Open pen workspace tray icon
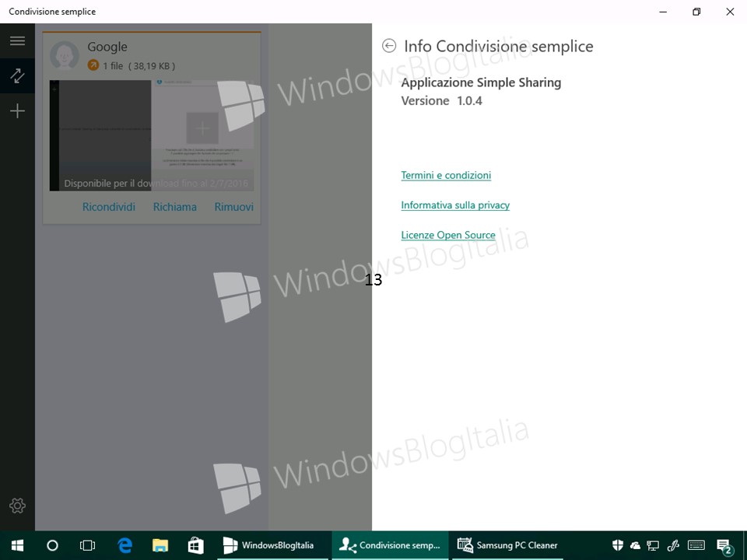This screenshot has height=560, width=747. click(672, 545)
